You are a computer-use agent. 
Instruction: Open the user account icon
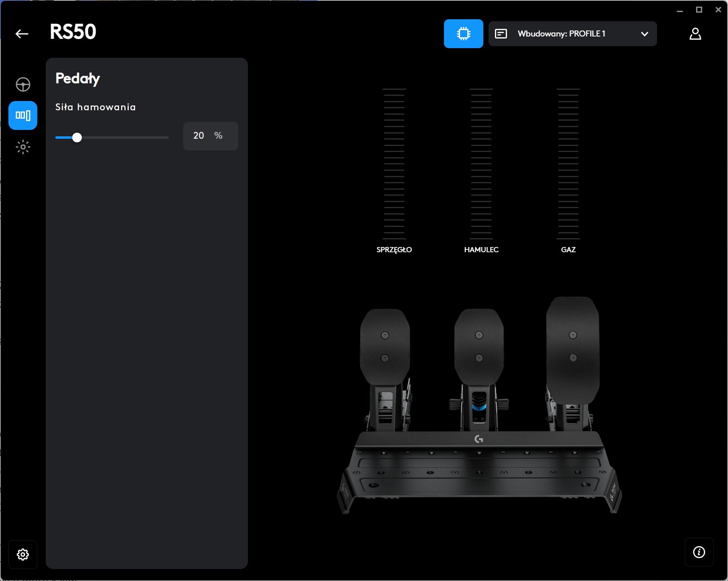(x=695, y=34)
